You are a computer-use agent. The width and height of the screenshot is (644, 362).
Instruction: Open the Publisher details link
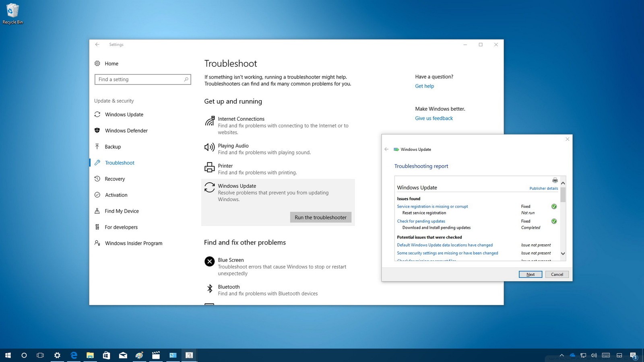click(x=543, y=188)
